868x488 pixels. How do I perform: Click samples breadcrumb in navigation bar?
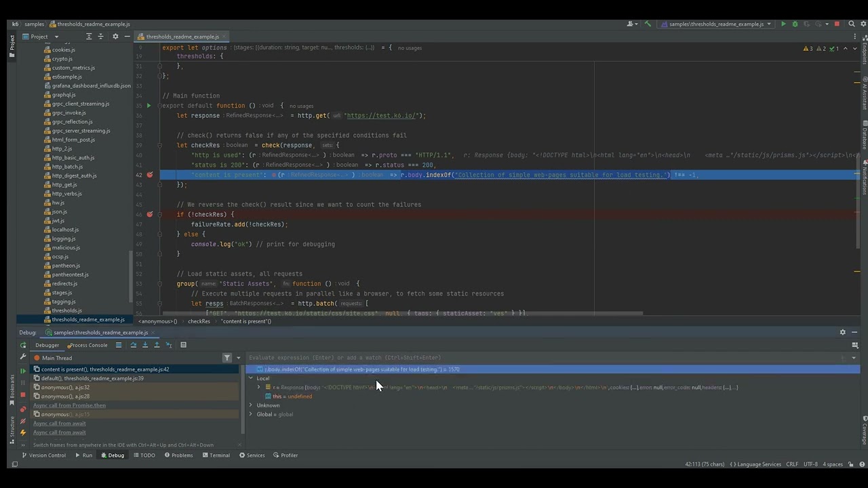tap(34, 24)
